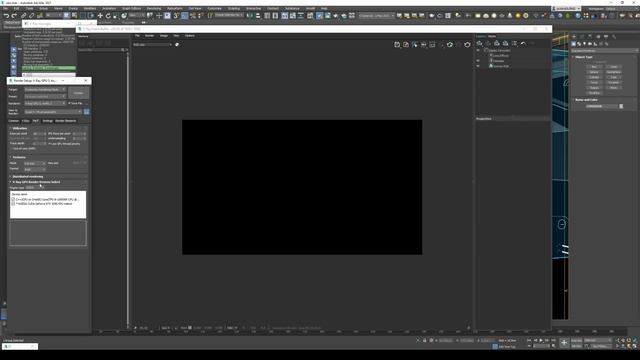The height and width of the screenshot is (360, 640).
Task: Select the Cameras category icon in Create panel
Action: click(x=590, y=44)
